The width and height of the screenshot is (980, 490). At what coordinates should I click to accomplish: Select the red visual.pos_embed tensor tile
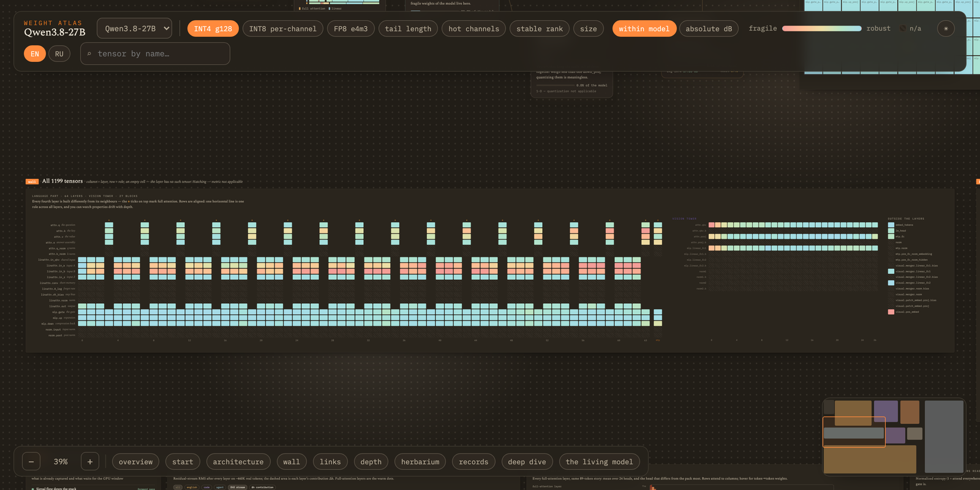891,312
